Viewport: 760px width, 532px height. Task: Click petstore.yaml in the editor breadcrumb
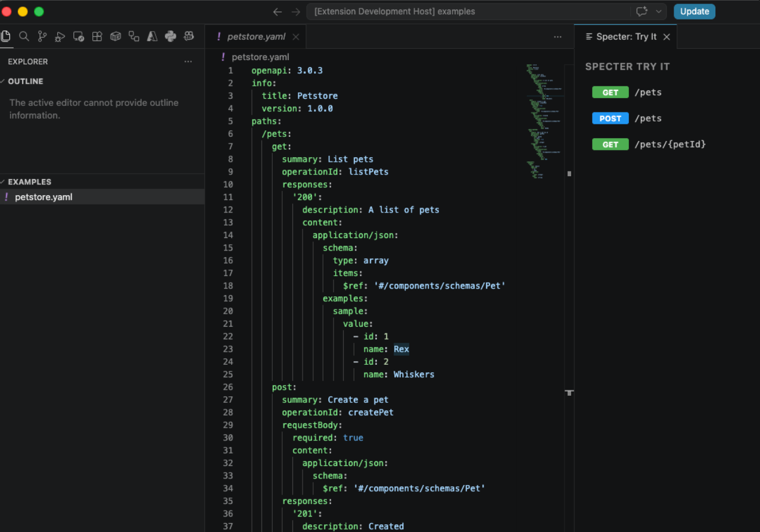(260, 57)
